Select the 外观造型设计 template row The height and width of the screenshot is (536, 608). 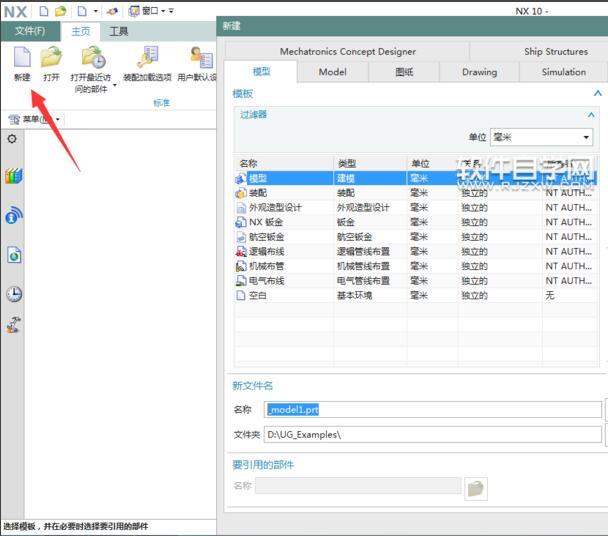(416, 207)
